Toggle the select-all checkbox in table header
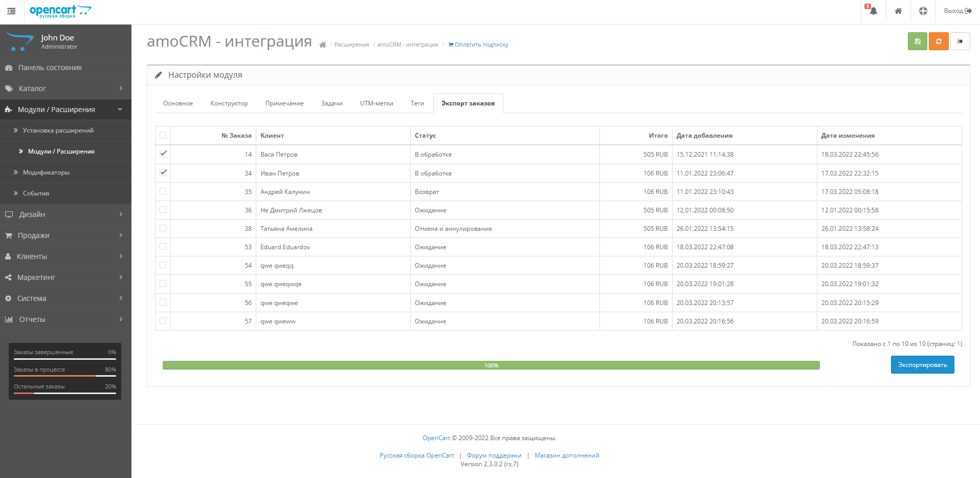980x478 pixels. [x=163, y=135]
